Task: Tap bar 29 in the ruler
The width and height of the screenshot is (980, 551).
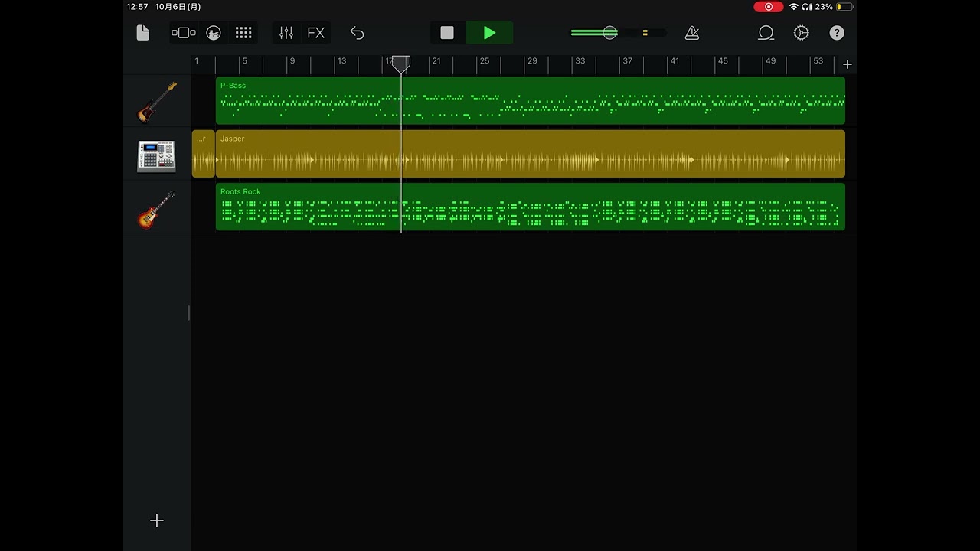Action: coord(532,61)
